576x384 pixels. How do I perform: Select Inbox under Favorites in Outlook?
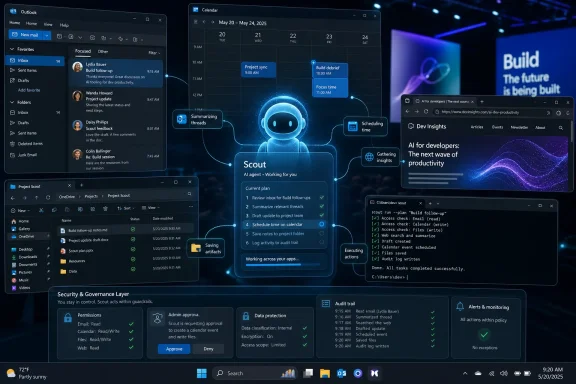(35, 60)
